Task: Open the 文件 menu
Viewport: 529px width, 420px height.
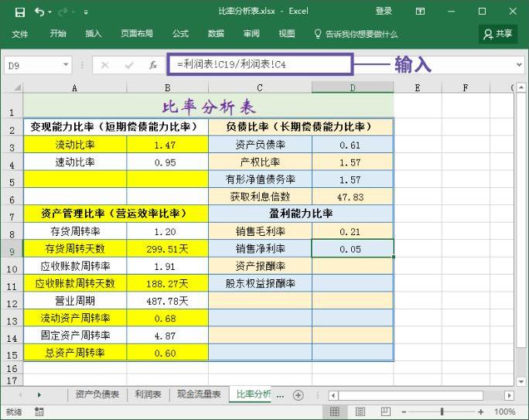Action: point(20,34)
